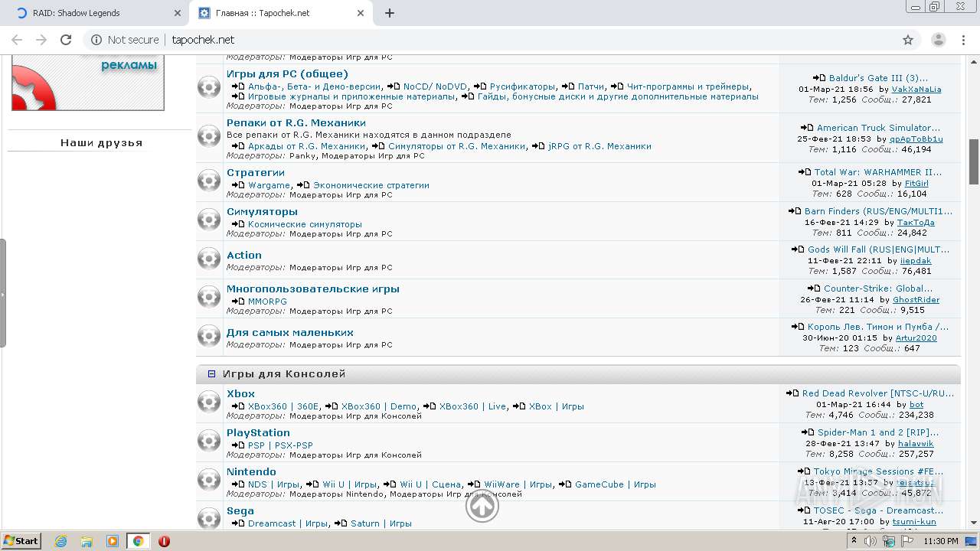Viewport: 980px width, 551px height.
Task: Open the Русификаторы subforum
Action: (x=523, y=86)
